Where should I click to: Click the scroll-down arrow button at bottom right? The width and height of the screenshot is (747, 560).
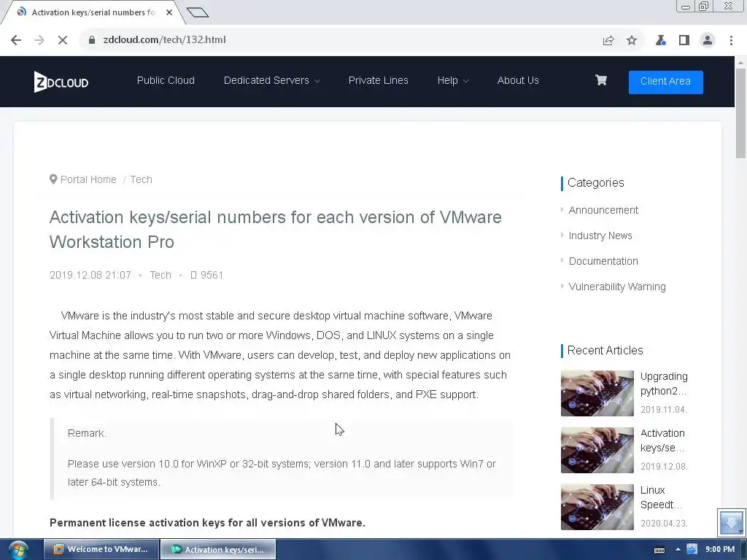click(x=731, y=522)
